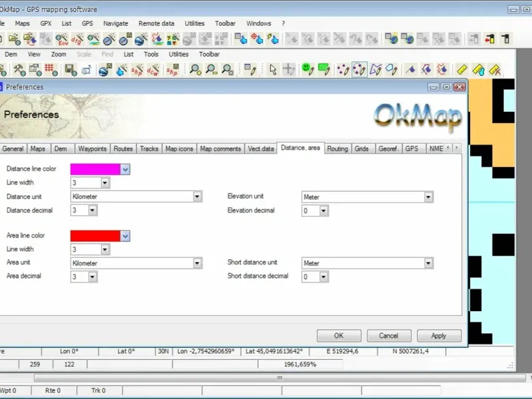Click the ruler with red X icon
532x399 pixels.
click(x=495, y=70)
